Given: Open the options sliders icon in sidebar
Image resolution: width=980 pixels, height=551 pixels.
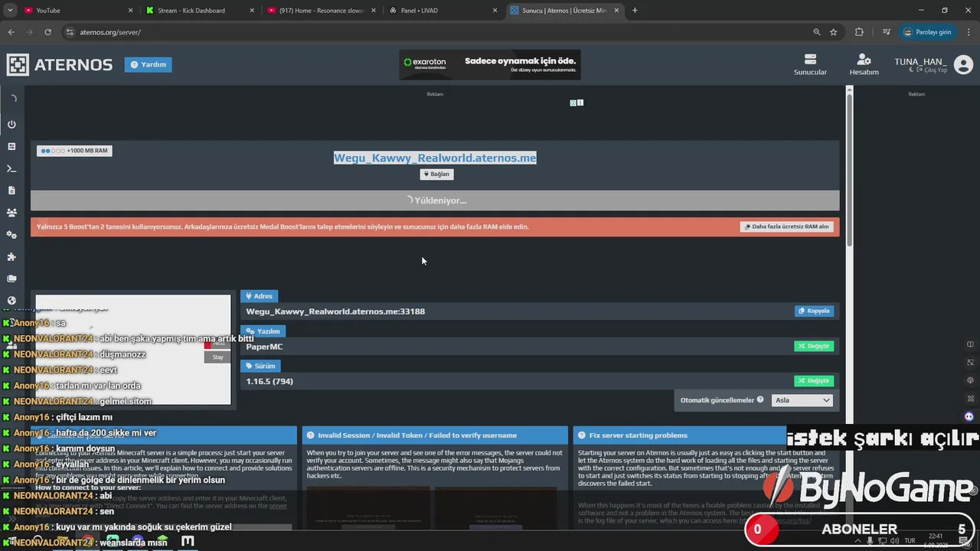Looking at the screenshot, I should tap(11, 146).
